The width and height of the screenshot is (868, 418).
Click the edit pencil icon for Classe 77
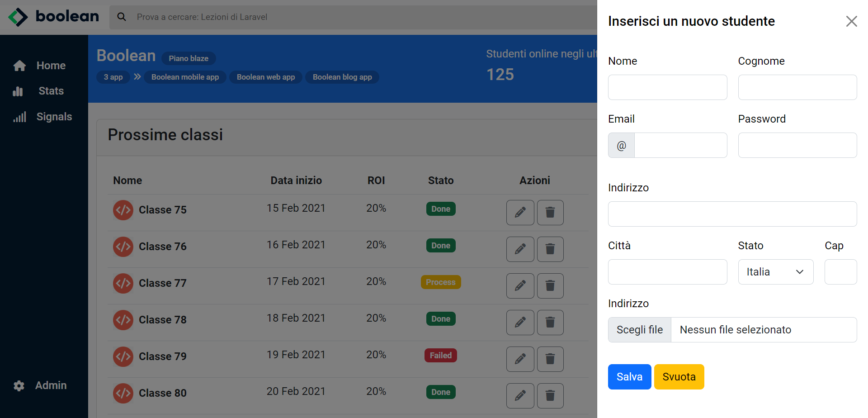[x=520, y=286]
